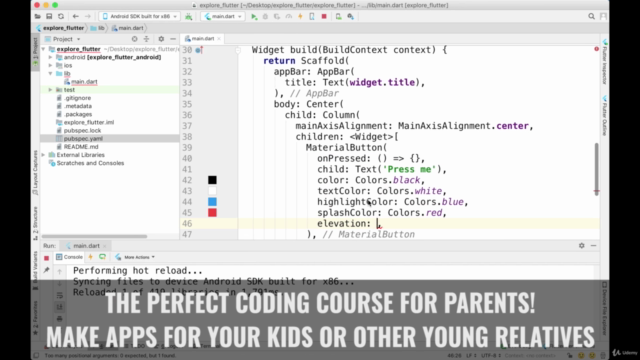Collapse the explore_flutter root node
This screenshot has width=640, height=360.
pos(43,49)
